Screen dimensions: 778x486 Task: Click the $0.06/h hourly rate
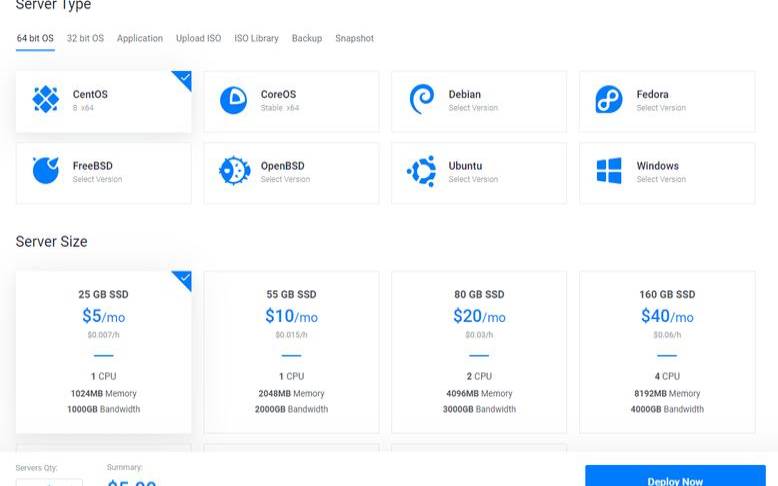coord(667,335)
